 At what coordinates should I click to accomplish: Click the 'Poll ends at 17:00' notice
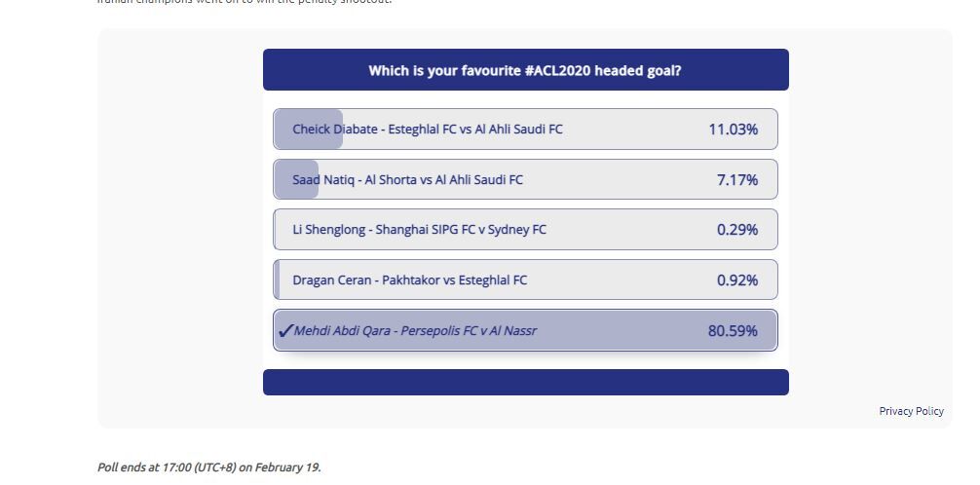(208, 467)
